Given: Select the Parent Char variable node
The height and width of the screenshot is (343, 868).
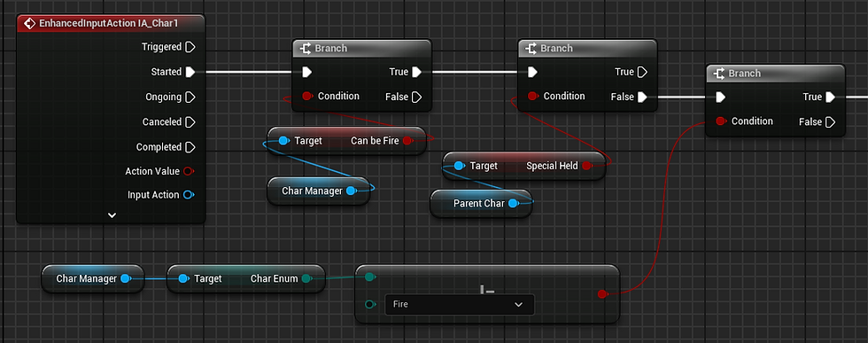Looking at the screenshot, I should point(481,203).
